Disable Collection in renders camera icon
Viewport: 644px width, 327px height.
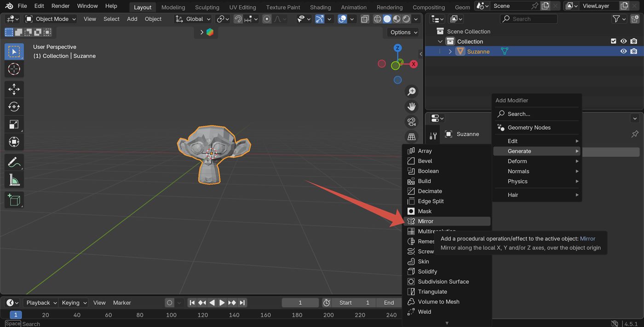634,41
